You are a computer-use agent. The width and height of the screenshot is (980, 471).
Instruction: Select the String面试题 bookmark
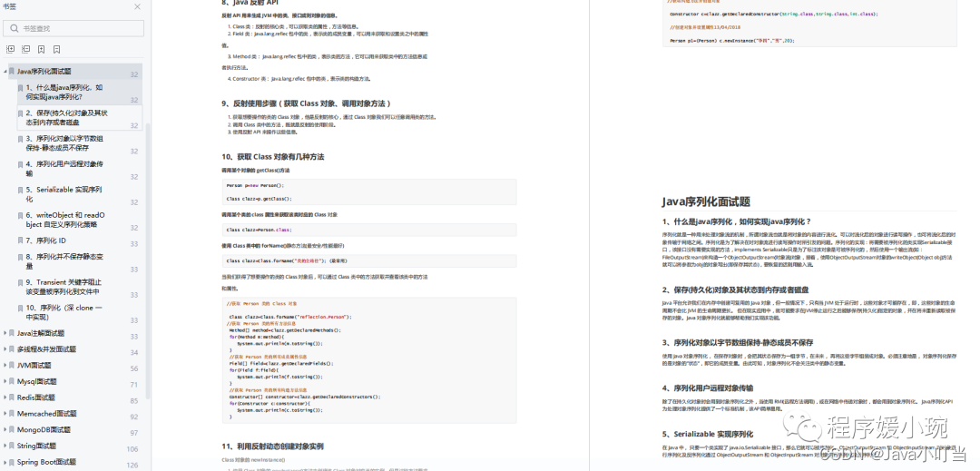[x=37, y=446]
